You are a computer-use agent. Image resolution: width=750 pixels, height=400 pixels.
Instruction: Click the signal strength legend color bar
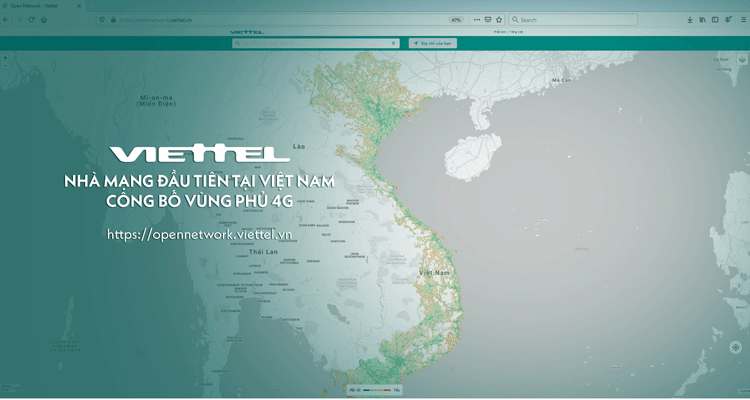point(377,390)
